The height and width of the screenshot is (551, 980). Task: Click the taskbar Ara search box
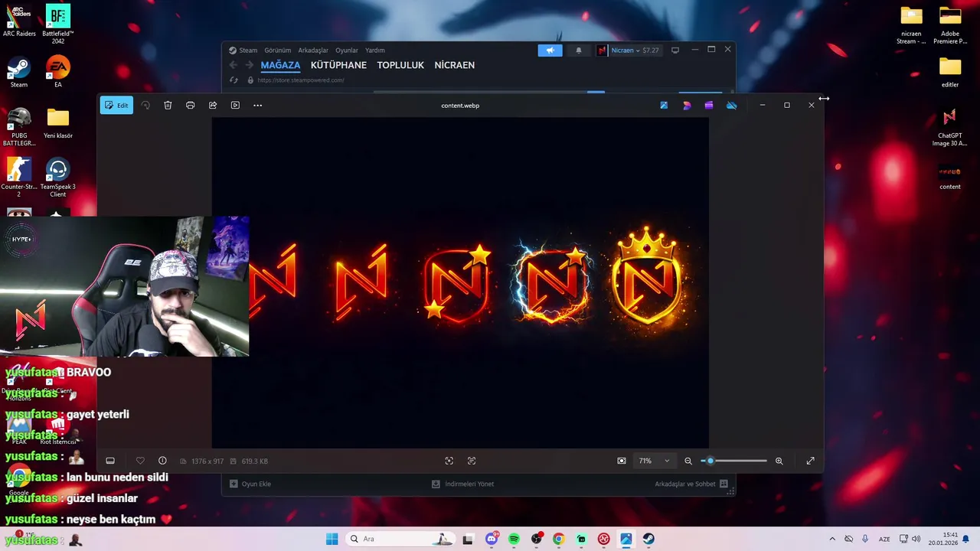[400, 539]
